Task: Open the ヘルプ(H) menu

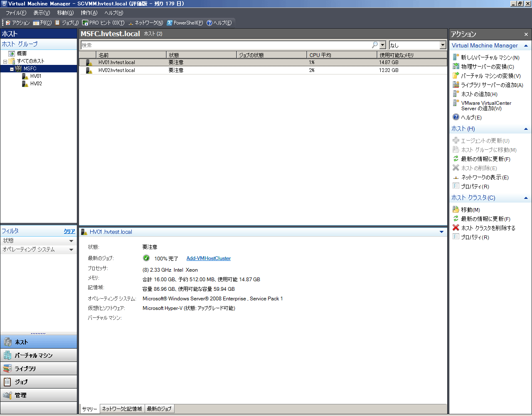Action: [x=113, y=13]
